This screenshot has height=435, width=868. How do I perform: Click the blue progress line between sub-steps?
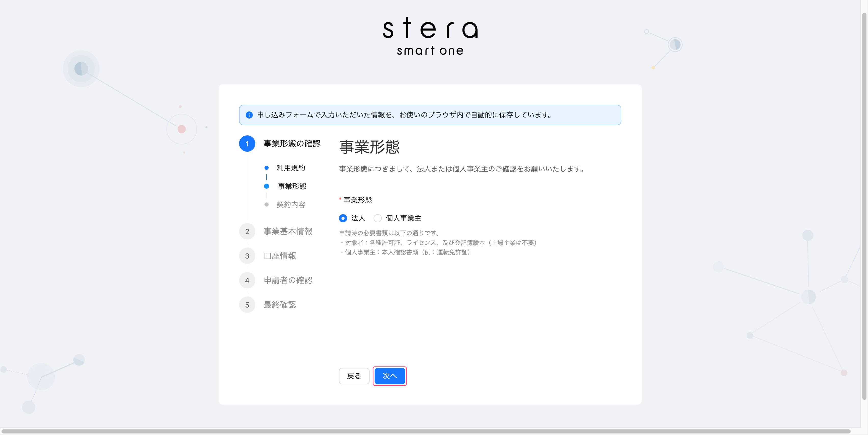click(267, 177)
